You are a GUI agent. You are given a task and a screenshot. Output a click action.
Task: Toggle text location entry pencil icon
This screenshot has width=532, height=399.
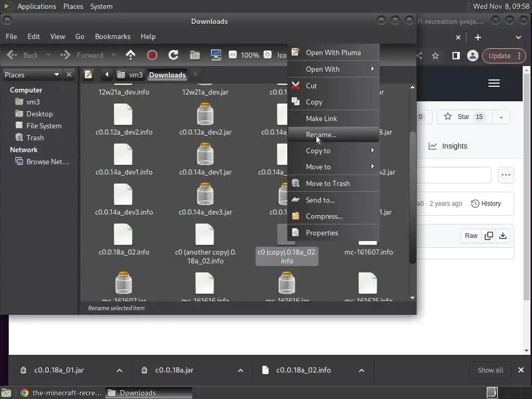pos(88,74)
